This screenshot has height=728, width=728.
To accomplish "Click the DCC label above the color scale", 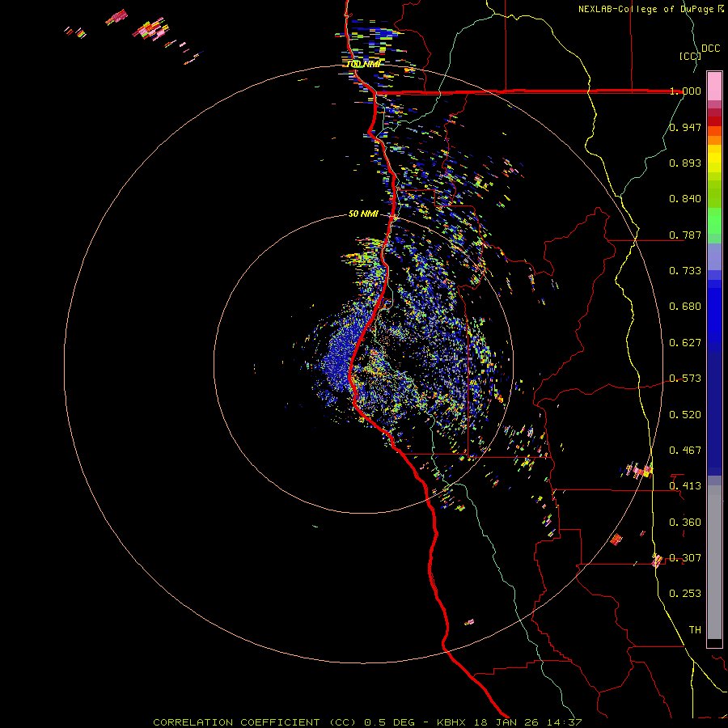I will pos(710,49).
